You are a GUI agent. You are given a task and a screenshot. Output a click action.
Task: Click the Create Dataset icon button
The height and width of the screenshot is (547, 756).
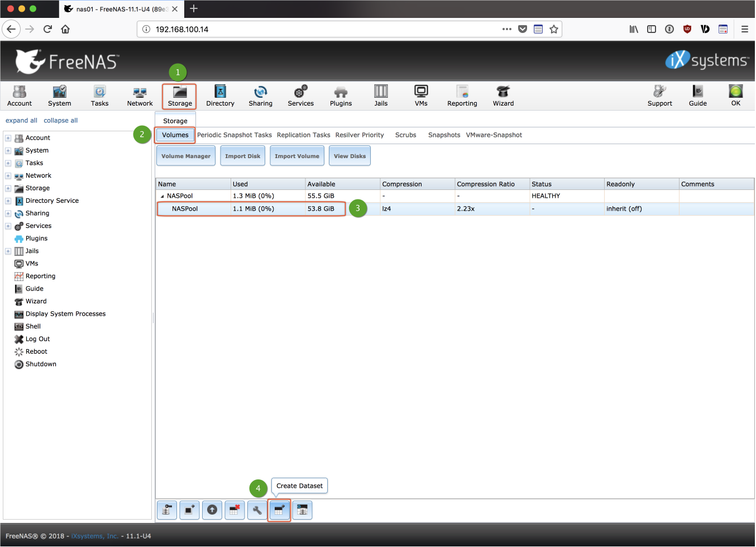coord(279,510)
